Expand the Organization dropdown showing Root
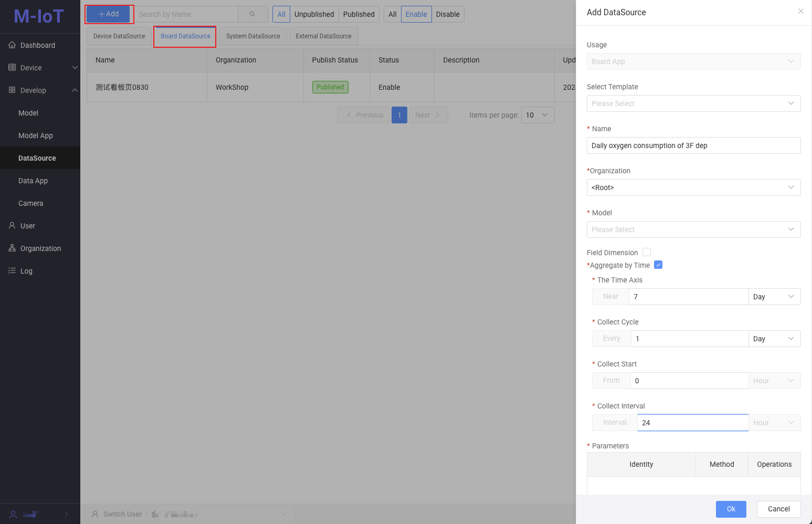Image resolution: width=812 pixels, height=524 pixels. click(x=693, y=187)
